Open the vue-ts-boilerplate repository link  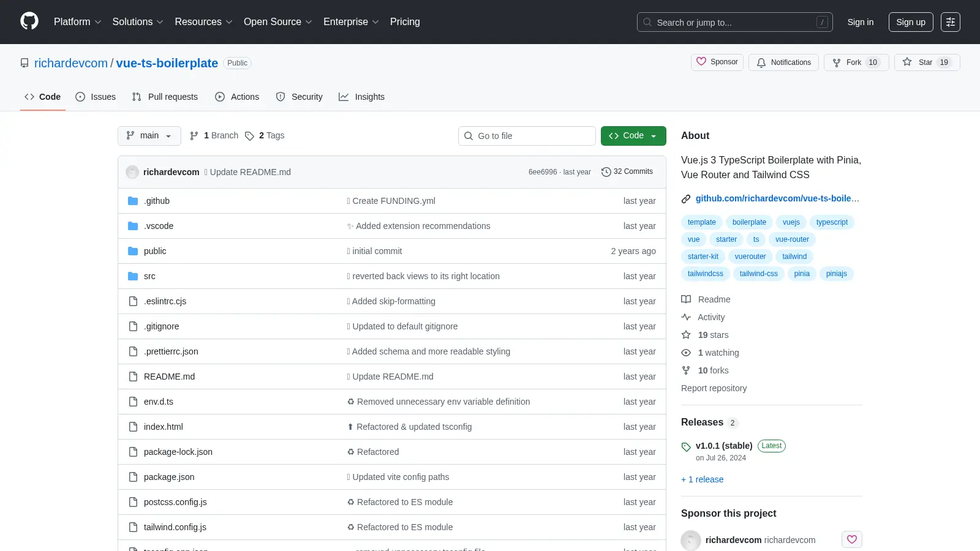point(167,63)
